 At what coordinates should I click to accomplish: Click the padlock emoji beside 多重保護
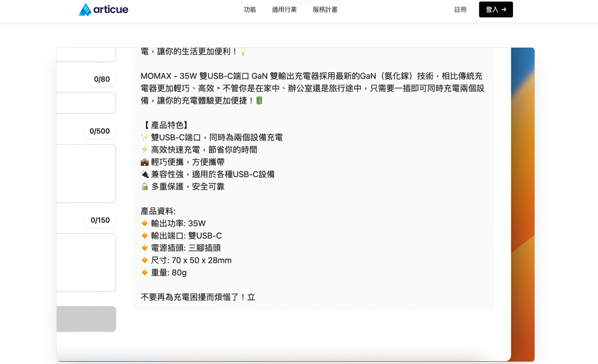(144, 187)
